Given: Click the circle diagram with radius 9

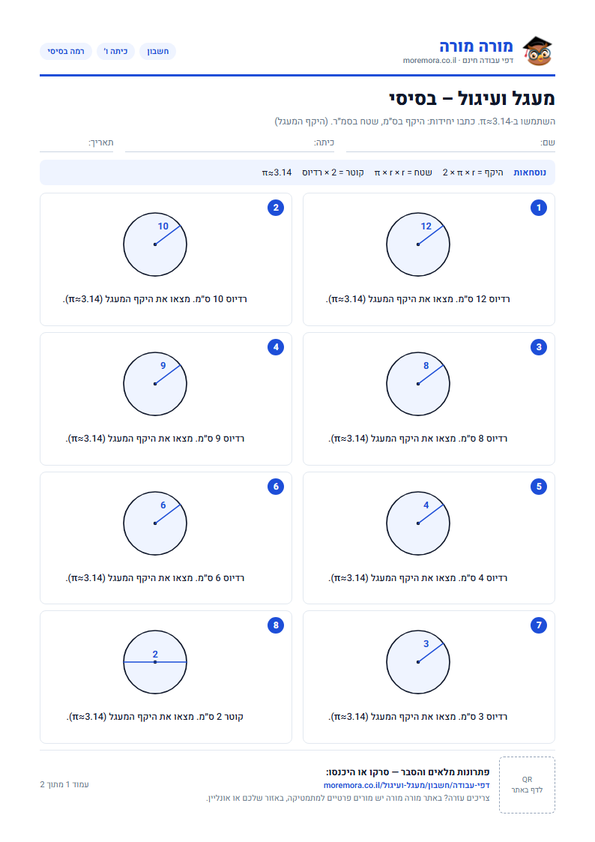Looking at the screenshot, I should pos(155,384).
